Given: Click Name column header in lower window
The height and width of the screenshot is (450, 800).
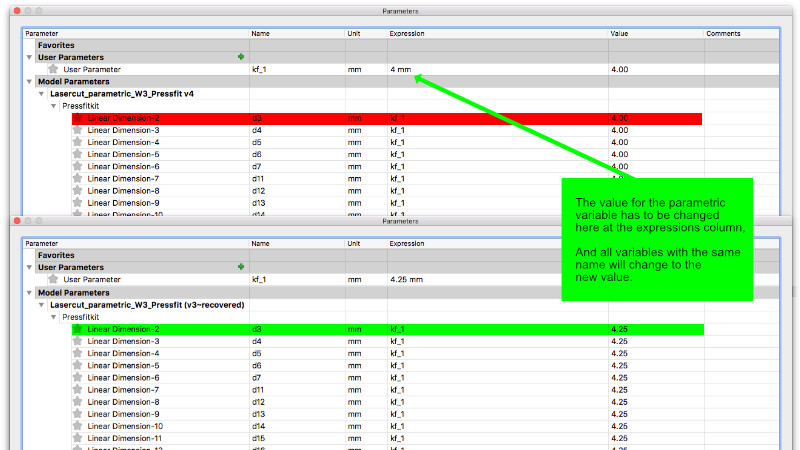Looking at the screenshot, I should click(260, 244).
